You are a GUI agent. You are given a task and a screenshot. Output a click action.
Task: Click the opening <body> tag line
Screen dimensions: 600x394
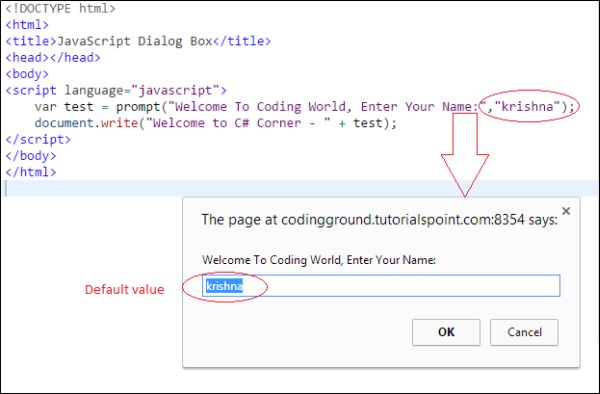(27, 73)
